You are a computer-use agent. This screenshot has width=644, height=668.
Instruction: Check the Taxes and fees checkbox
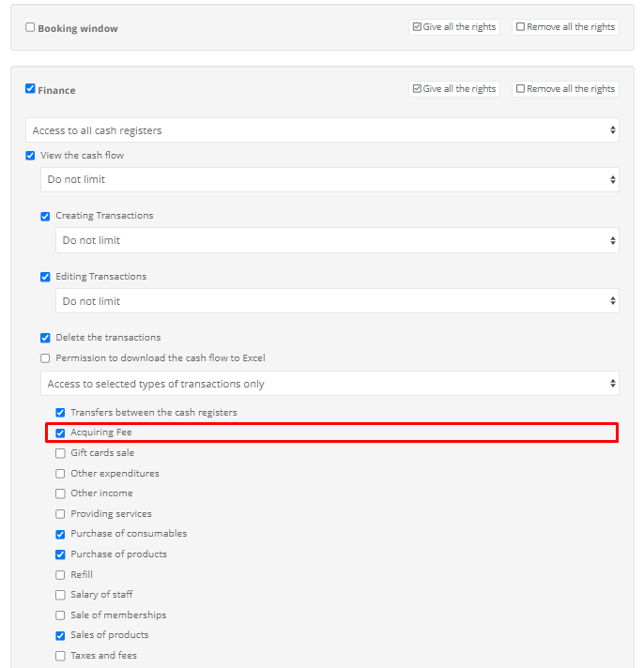point(60,656)
